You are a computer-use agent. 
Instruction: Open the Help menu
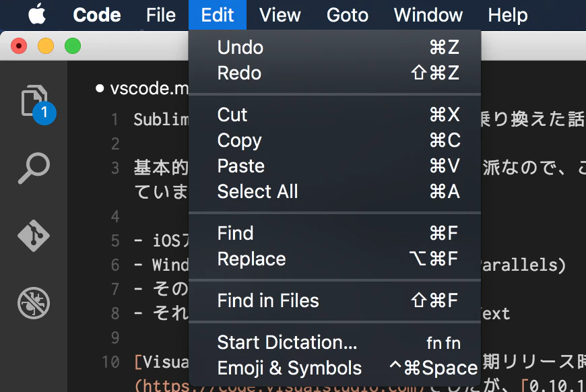coord(508,15)
